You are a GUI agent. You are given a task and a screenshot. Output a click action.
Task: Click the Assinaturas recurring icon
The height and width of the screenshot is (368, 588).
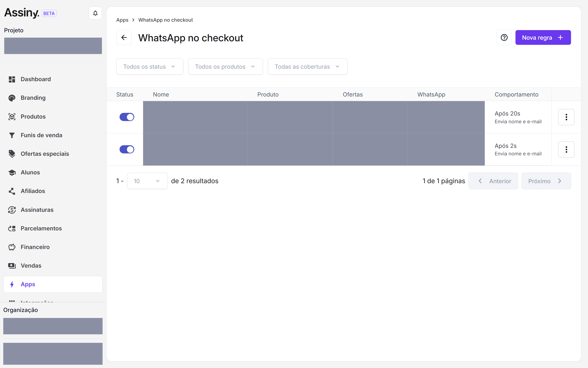point(12,210)
